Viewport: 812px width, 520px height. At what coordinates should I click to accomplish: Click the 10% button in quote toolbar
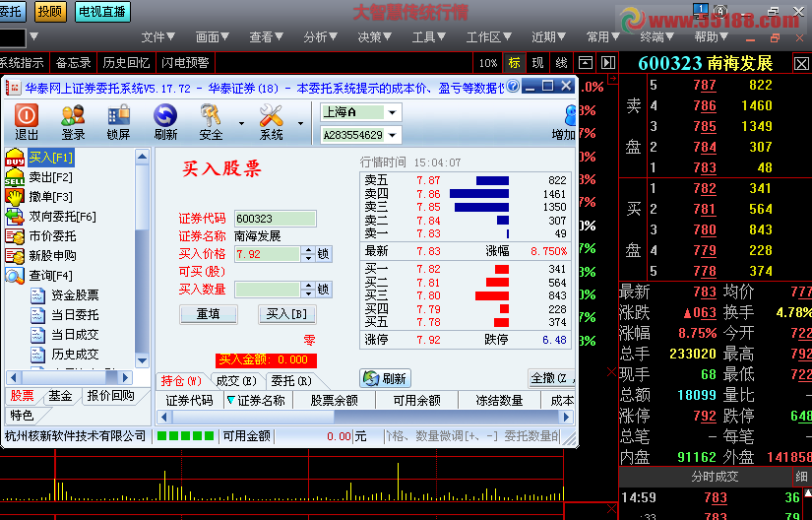point(488,63)
